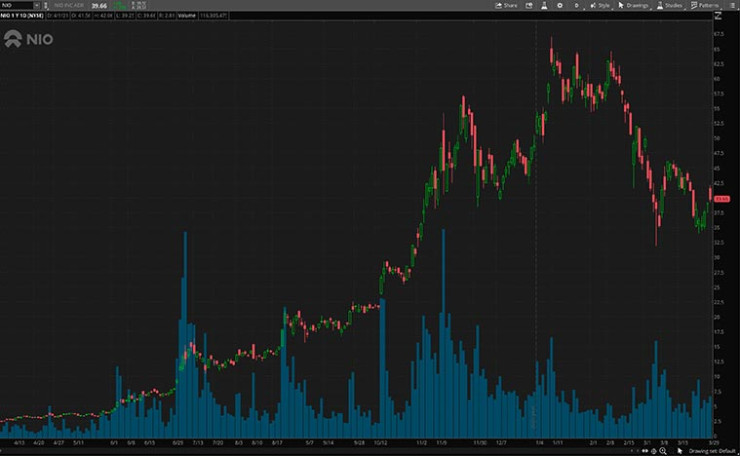
Task: Open the Style menu
Action: pyautogui.click(x=601, y=5)
